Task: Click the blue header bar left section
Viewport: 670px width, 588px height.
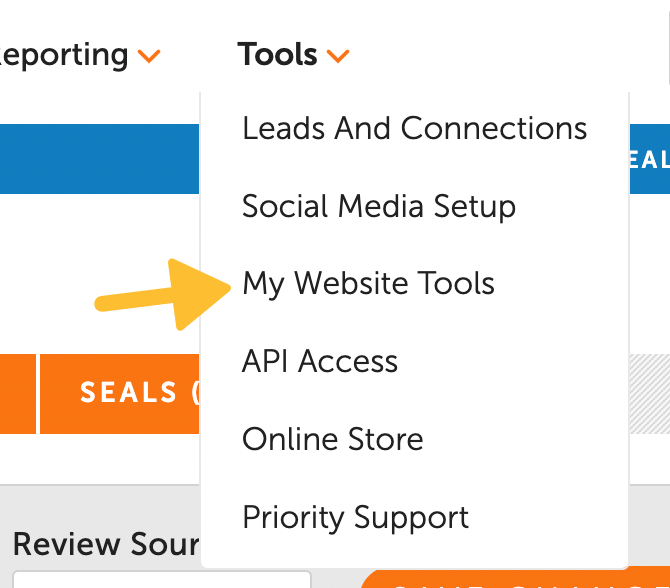Action: pyautogui.click(x=100, y=159)
